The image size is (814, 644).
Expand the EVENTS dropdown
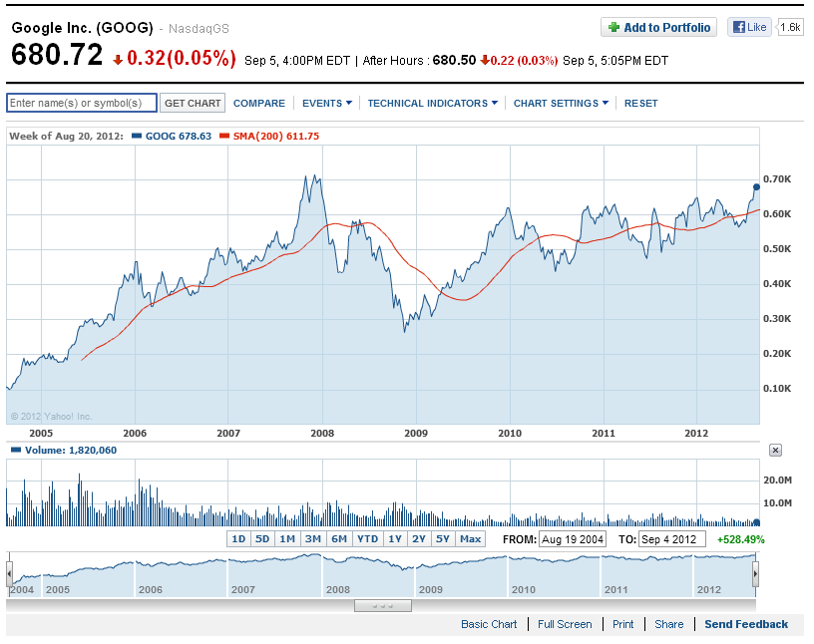(327, 104)
